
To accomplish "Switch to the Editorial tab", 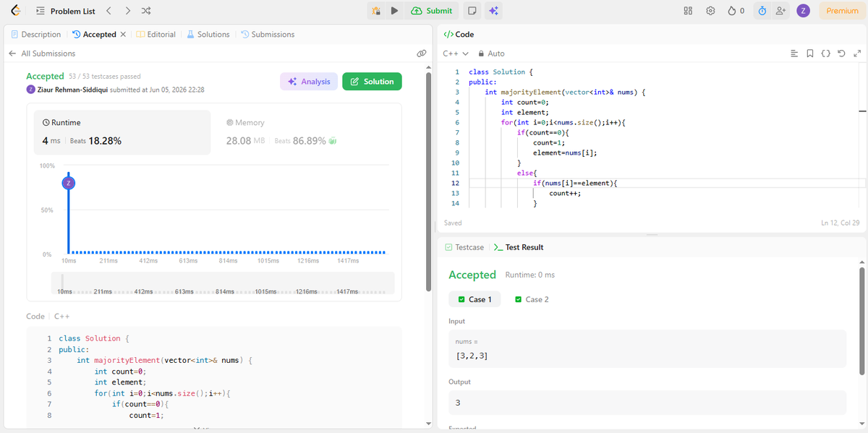I will (156, 34).
